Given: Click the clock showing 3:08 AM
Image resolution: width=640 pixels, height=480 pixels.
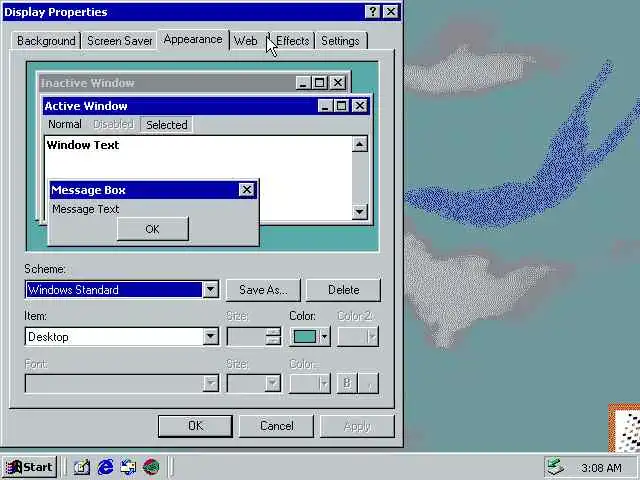Looking at the screenshot, I should 601,468.
